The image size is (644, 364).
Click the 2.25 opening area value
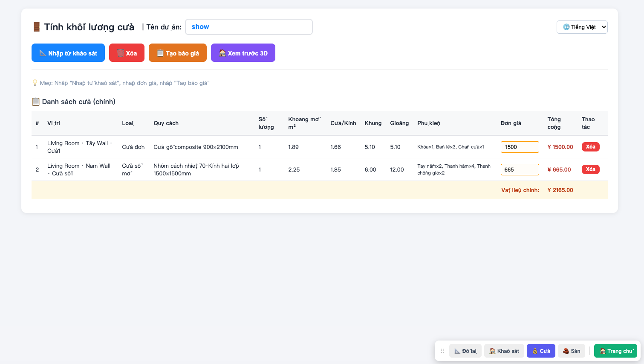294,169
